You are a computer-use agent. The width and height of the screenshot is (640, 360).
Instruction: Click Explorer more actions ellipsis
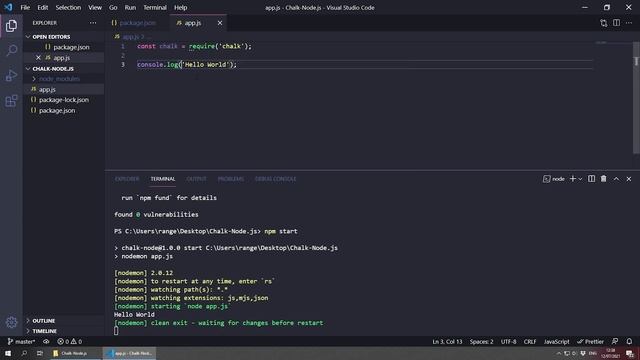point(93,23)
